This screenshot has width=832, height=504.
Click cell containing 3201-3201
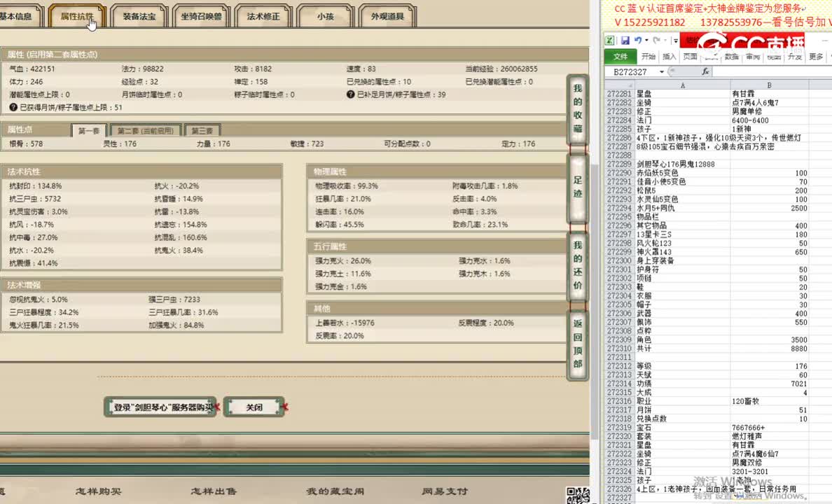click(x=770, y=471)
